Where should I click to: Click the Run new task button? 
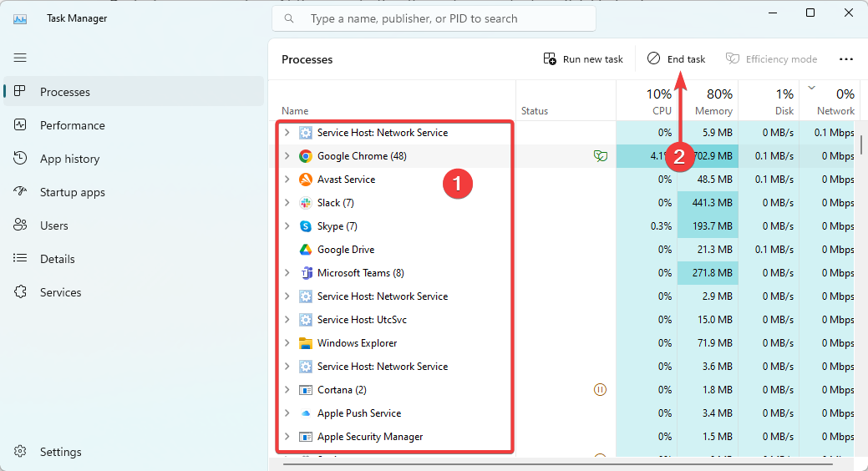pos(583,59)
